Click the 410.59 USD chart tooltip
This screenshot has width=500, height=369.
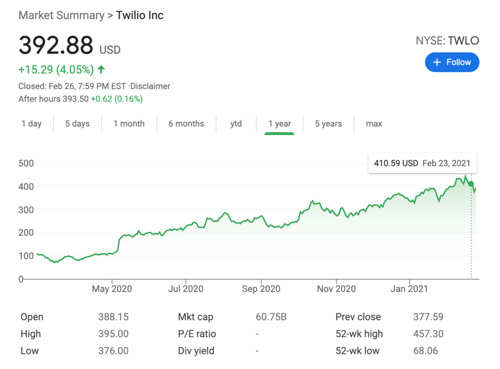[422, 163]
